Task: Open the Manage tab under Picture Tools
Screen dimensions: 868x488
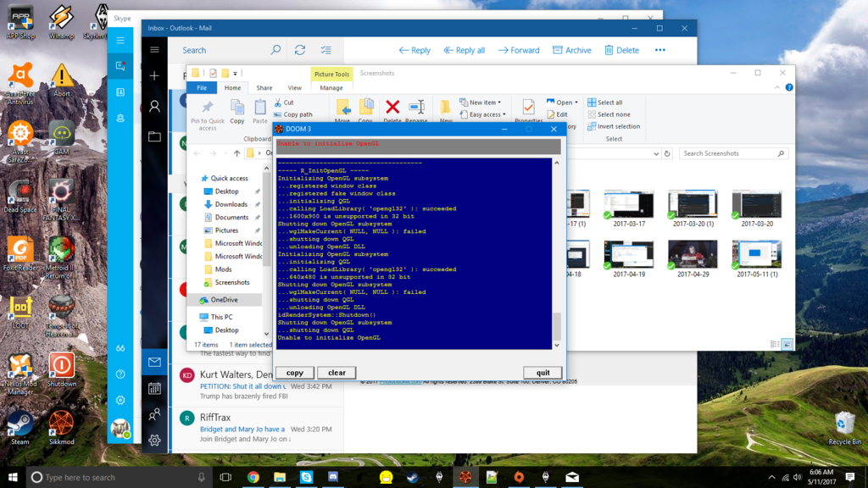Action: [331, 88]
